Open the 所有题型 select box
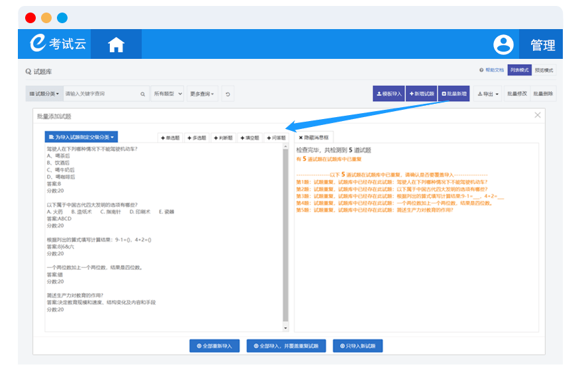Viewport: 588px width, 383px height. coord(168,94)
